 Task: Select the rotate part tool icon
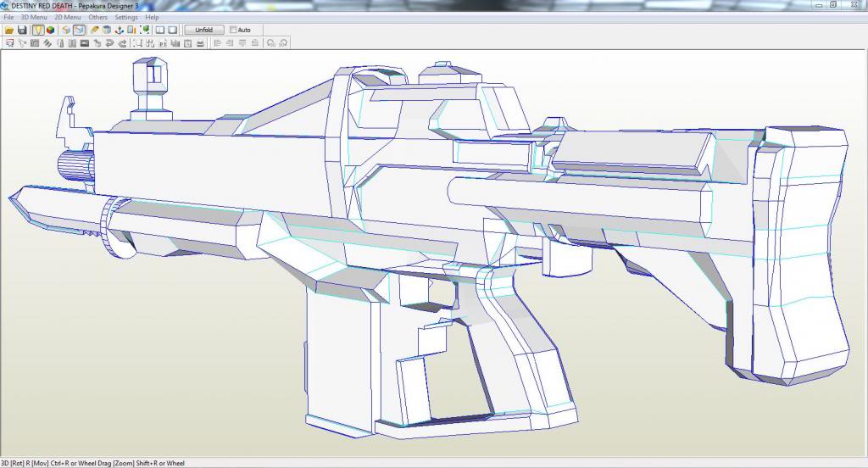click(22, 43)
